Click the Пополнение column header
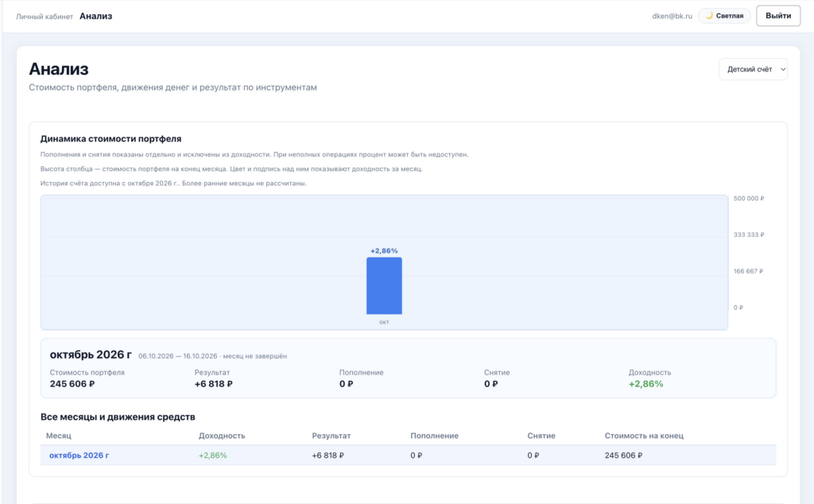This screenshot has width=814, height=504. (435, 436)
